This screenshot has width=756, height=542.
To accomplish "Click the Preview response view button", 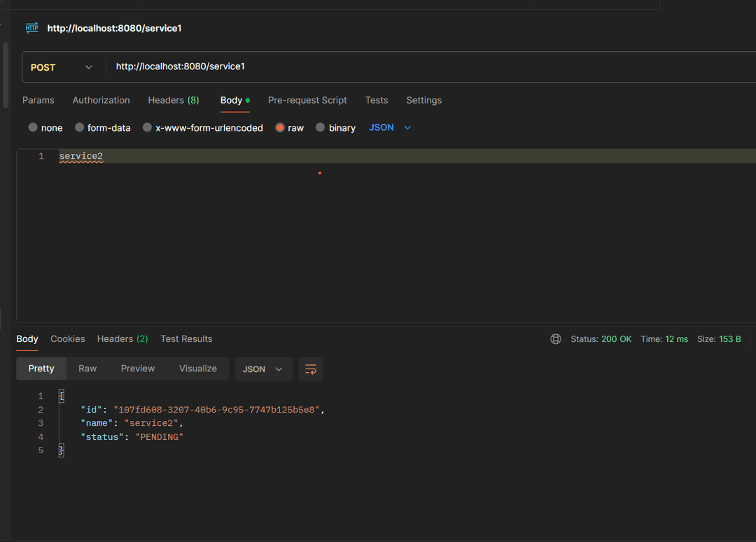I will [138, 369].
